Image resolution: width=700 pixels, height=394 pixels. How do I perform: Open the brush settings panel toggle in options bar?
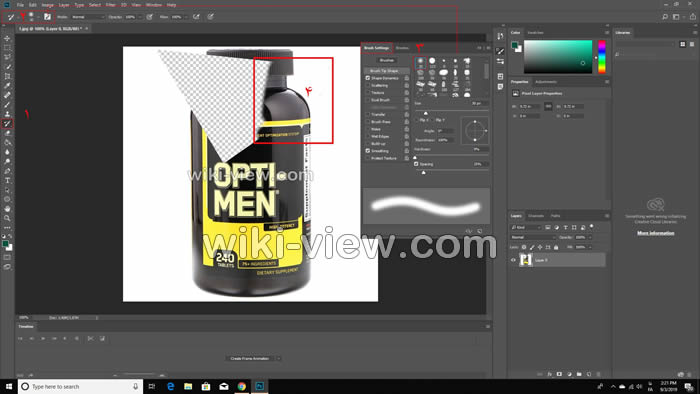(x=47, y=17)
